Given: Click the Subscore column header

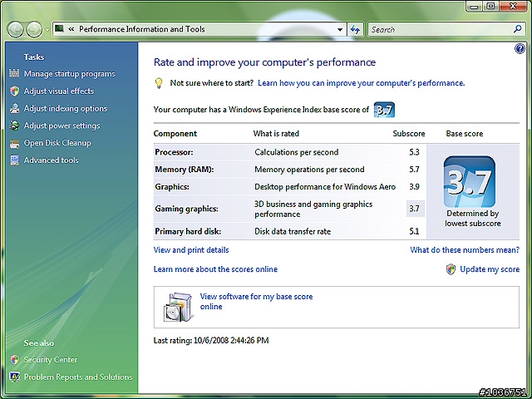Looking at the screenshot, I should [x=409, y=134].
